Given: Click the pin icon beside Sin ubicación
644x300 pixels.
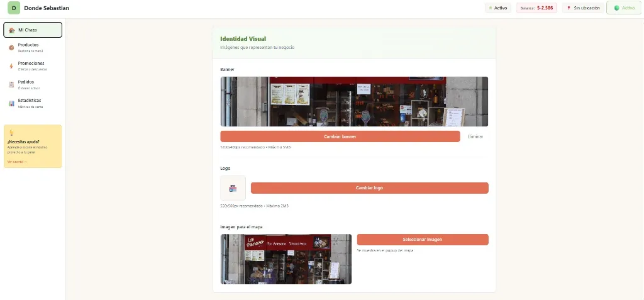Looking at the screenshot, I should 569,8.
